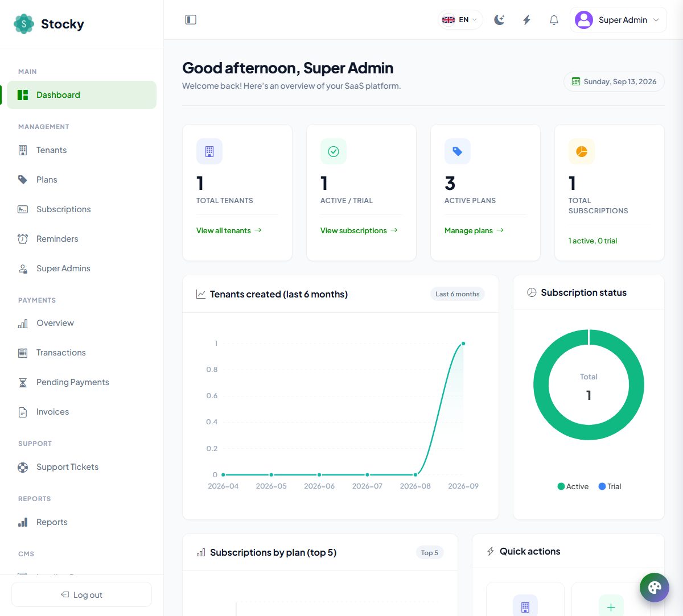Viewport: 683px width, 616px height.
Task: Click the Reminders alarm clock icon
Action: [x=23, y=239]
